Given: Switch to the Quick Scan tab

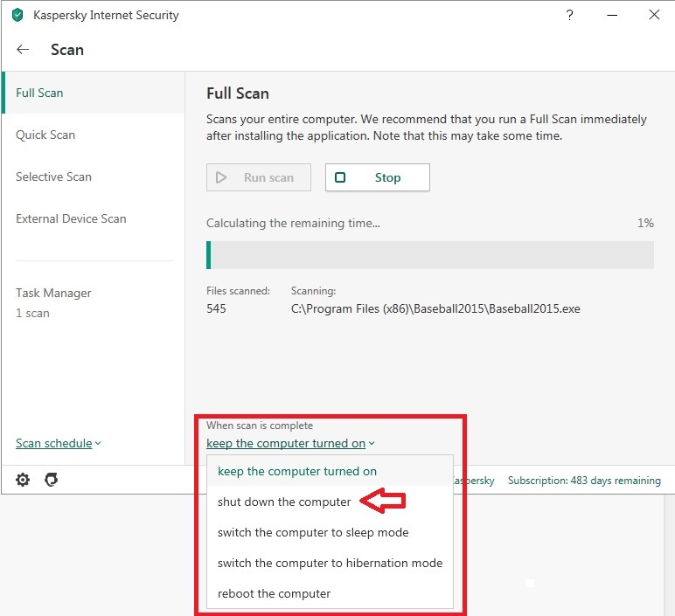Looking at the screenshot, I should point(45,135).
